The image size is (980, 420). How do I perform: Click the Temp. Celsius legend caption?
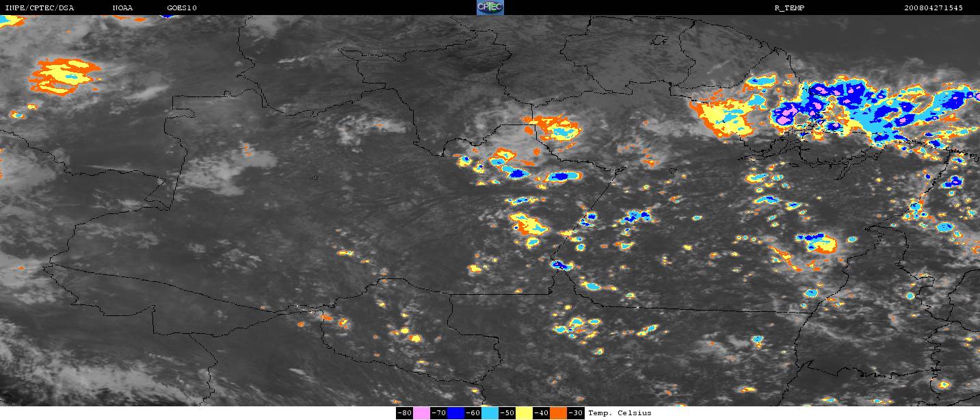(x=620, y=413)
